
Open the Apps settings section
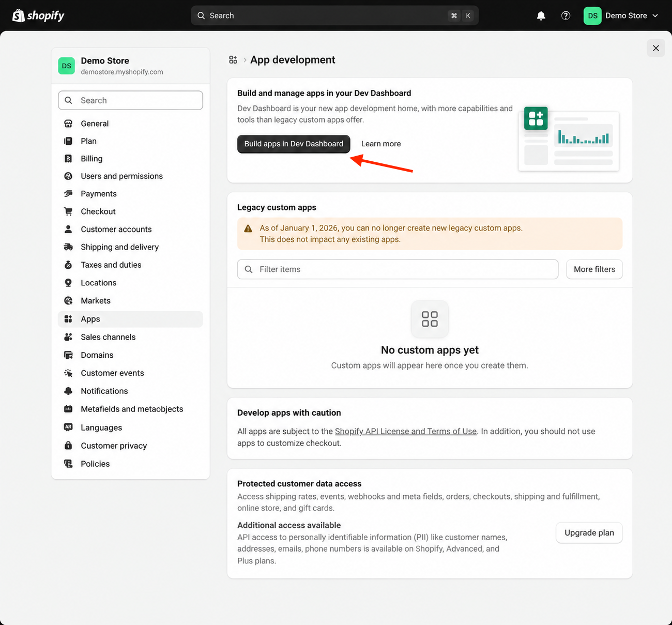coord(130,319)
